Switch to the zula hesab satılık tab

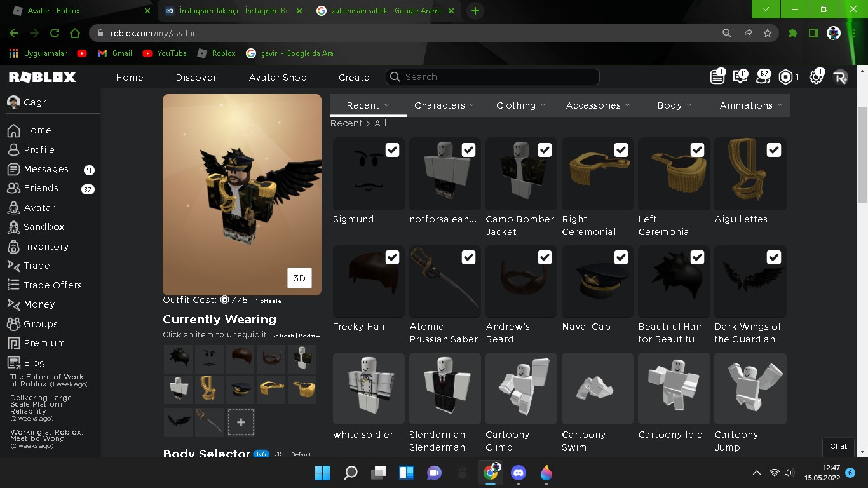[x=385, y=11]
